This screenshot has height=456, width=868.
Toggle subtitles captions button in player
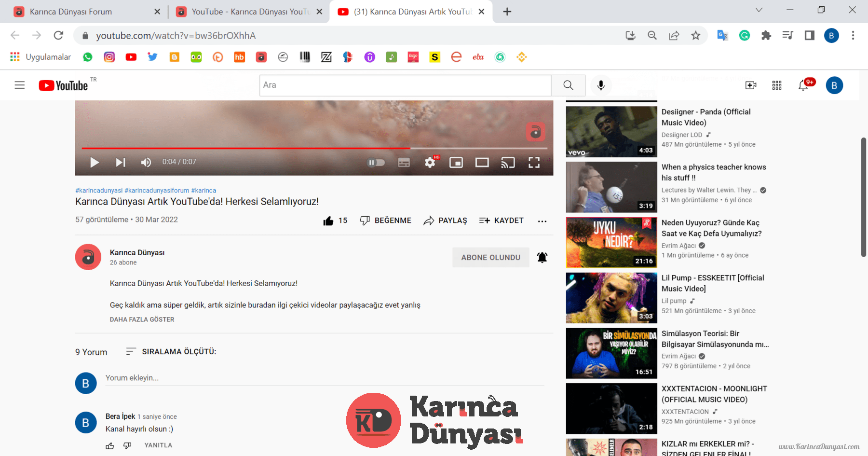(404, 163)
